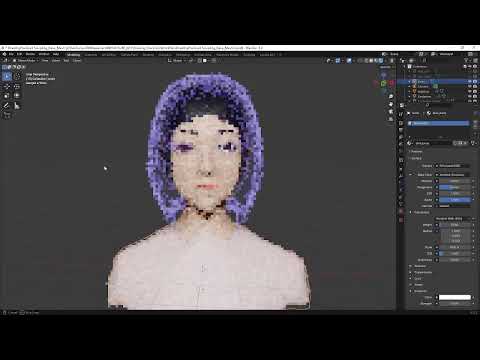Collapse the Subsurface panel section
The image size is (480, 360).
[x=420, y=212]
